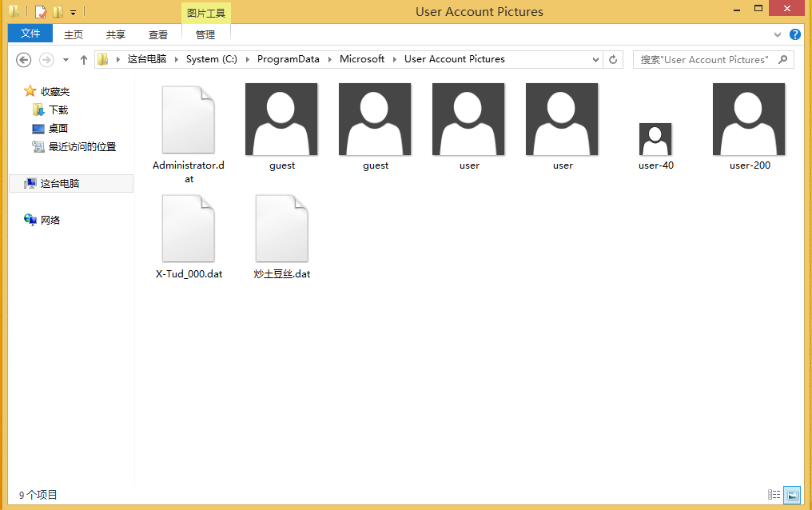The width and height of the screenshot is (812, 510).
Task: Select the Administrator.dat file icon
Action: (189, 120)
